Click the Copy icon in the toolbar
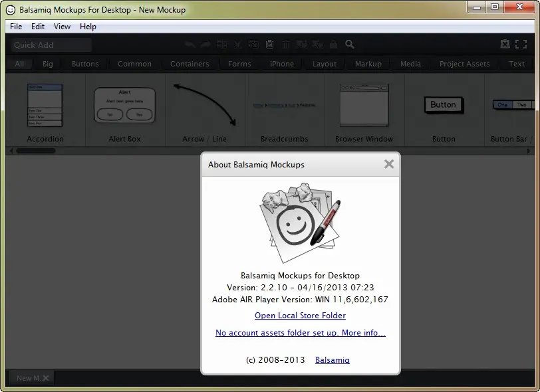540x392 pixels. [x=253, y=44]
